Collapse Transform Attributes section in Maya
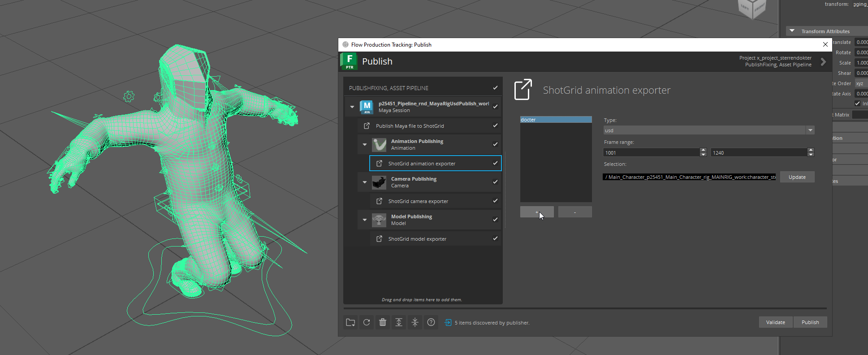Viewport: 868px width, 355px height. tap(792, 31)
